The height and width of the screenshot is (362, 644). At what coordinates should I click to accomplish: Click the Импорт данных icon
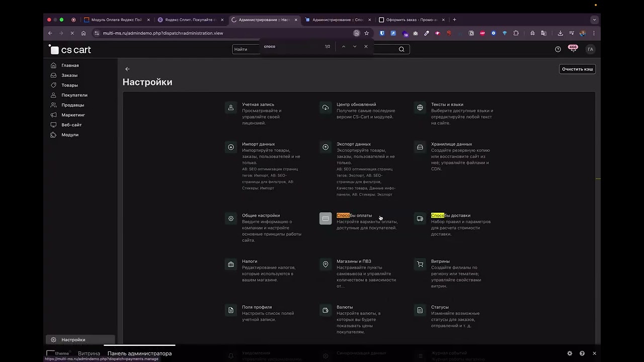click(231, 147)
